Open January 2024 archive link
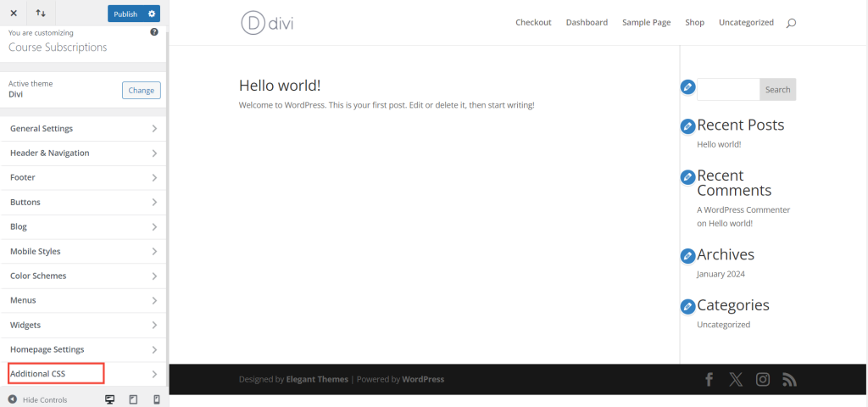This screenshot has width=868, height=407. tap(721, 274)
